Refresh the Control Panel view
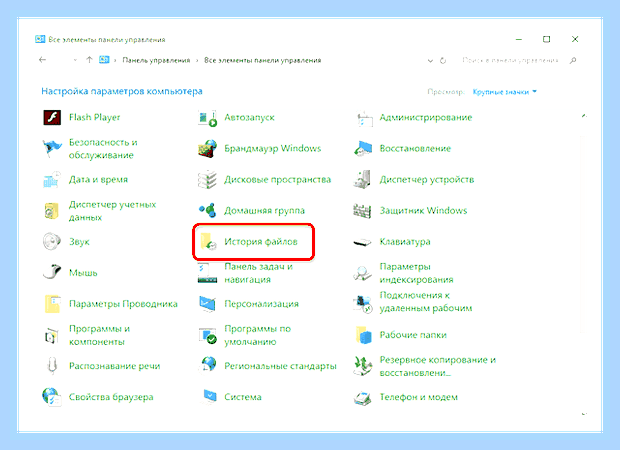620x450 pixels. pyautogui.click(x=443, y=61)
